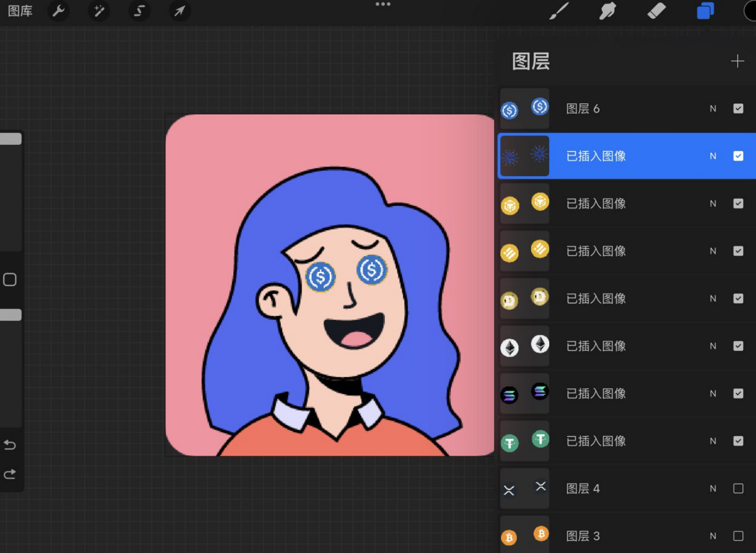
Task: Select the Ethereum layer thumbnail
Action: point(525,346)
